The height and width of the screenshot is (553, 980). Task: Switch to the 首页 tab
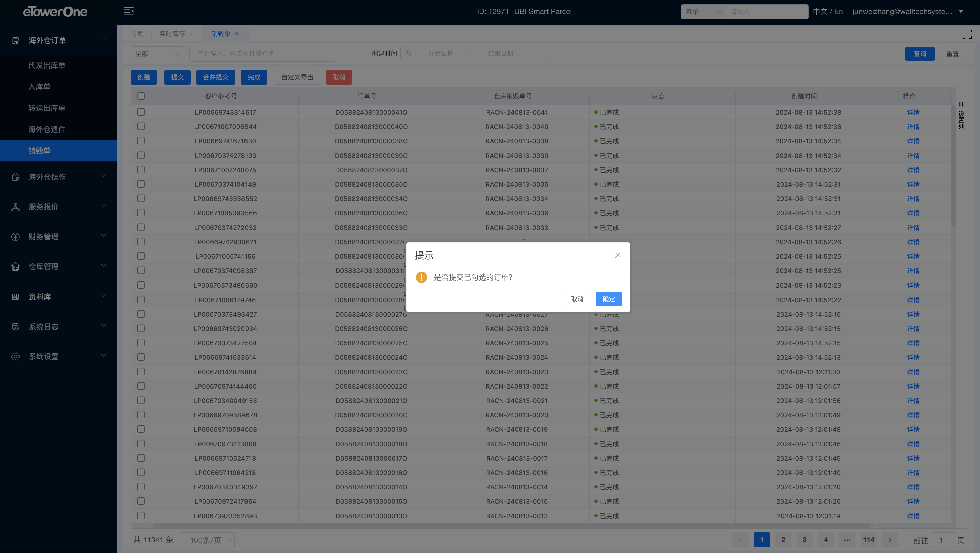tap(137, 34)
